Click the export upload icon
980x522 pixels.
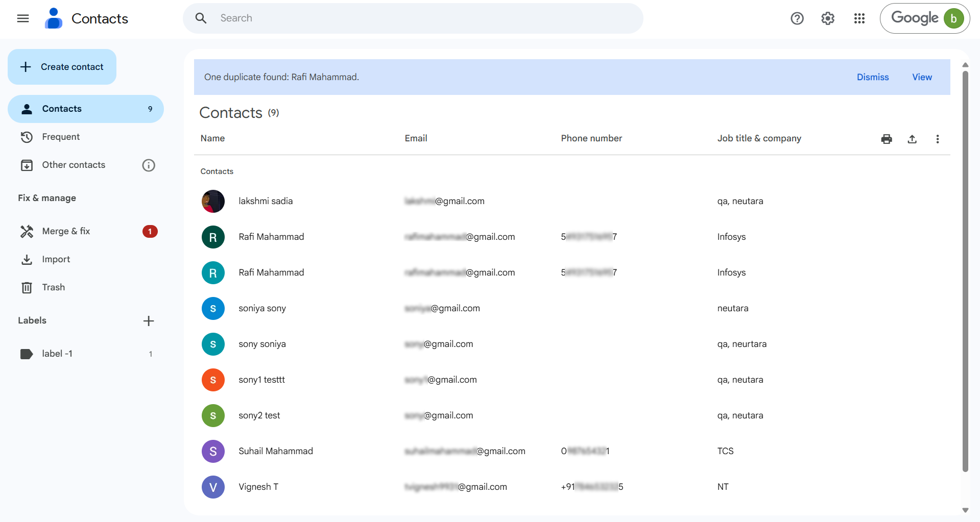pos(912,139)
